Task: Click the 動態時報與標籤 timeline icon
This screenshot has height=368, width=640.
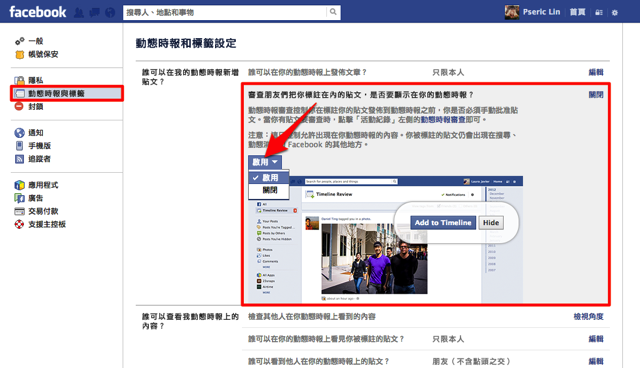Action: [x=20, y=93]
